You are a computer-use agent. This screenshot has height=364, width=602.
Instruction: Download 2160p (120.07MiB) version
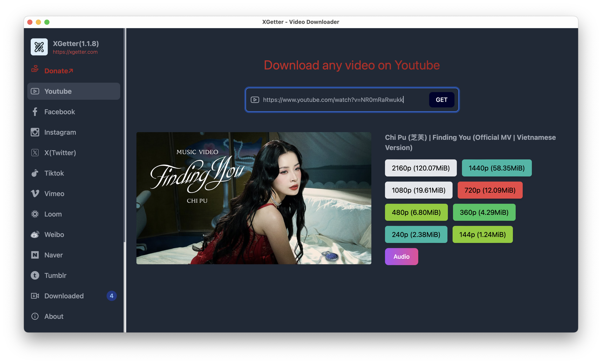pyautogui.click(x=421, y=168)
